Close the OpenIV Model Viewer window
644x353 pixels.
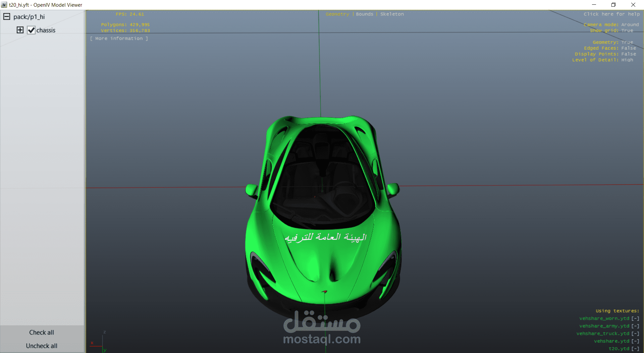point(633,5)
